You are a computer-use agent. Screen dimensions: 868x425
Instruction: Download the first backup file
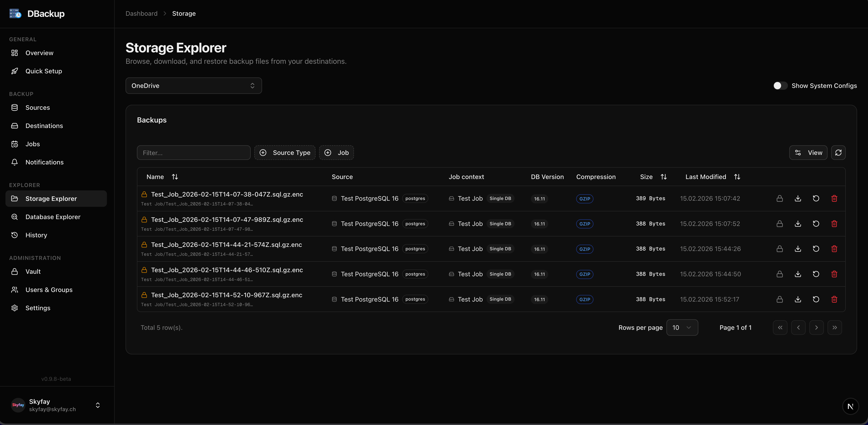pyautogui.click(x=797, y=198)
